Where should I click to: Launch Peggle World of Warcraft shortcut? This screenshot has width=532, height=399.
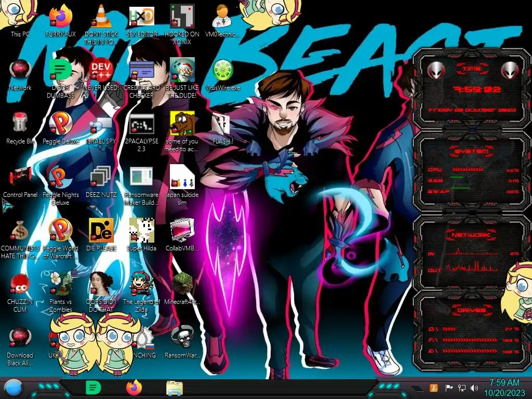click(60, 240)
